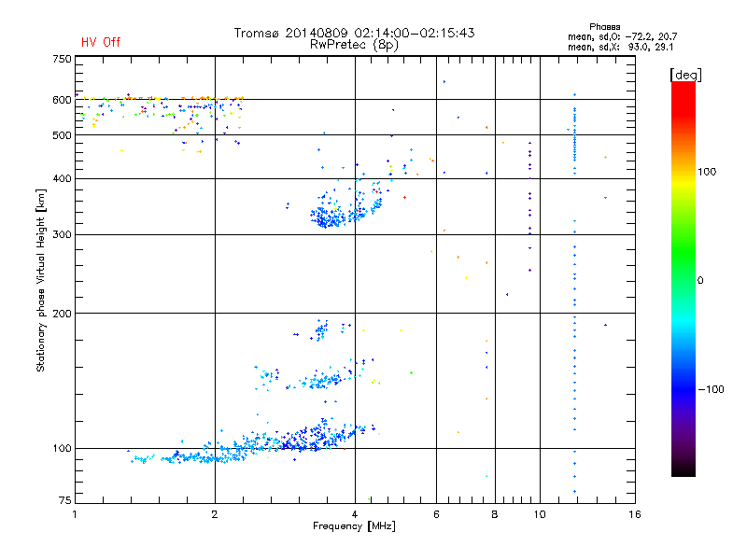This screenshot has height=560, width=747.
Task: Click the 'Frequency [MHz]' axis label
Action: 354,526
